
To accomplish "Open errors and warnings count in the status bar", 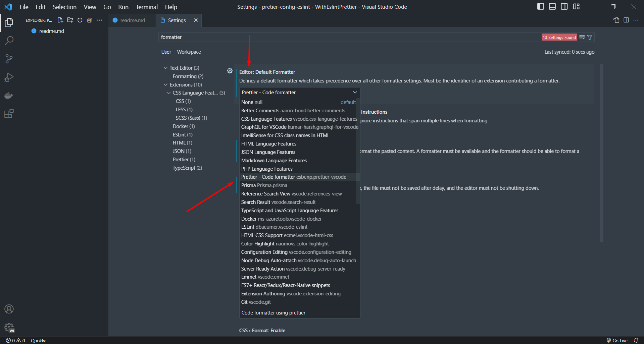I will pos(15,340).
